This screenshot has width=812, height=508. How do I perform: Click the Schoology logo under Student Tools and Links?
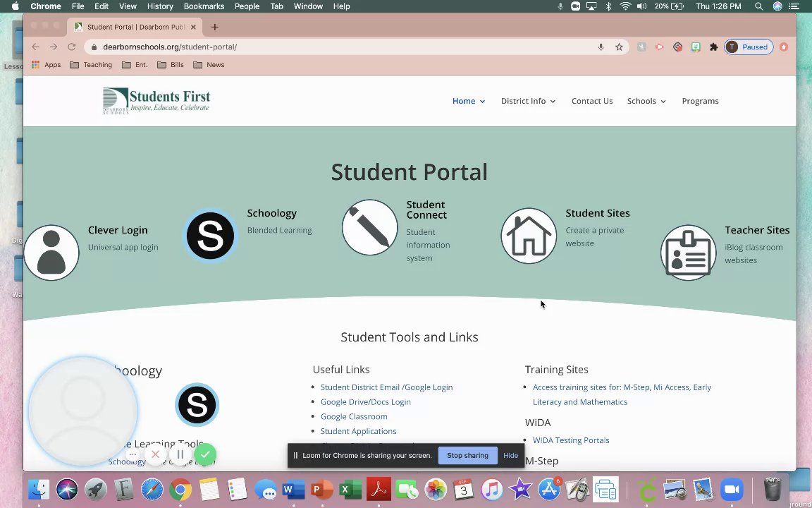click(197, 405)
